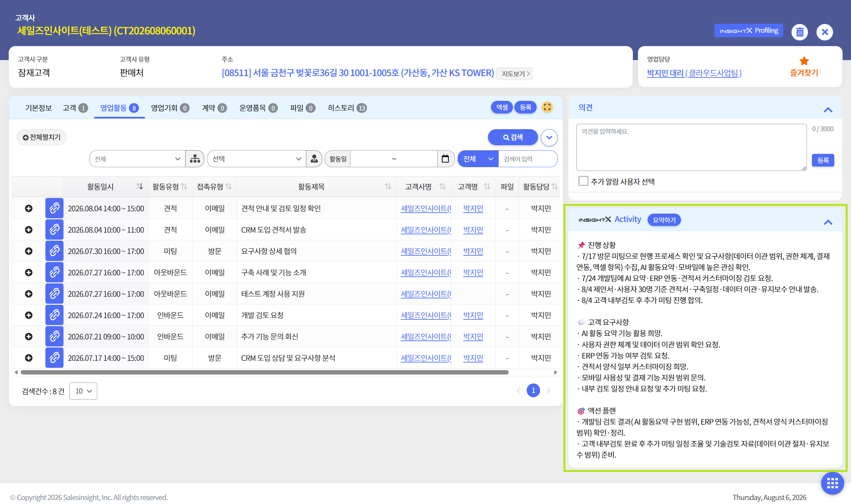Image resolution: width=851 pixels, height=504 pixels.
Task: Sort by 활동일시 column sort icon
Action: [140, 186]
